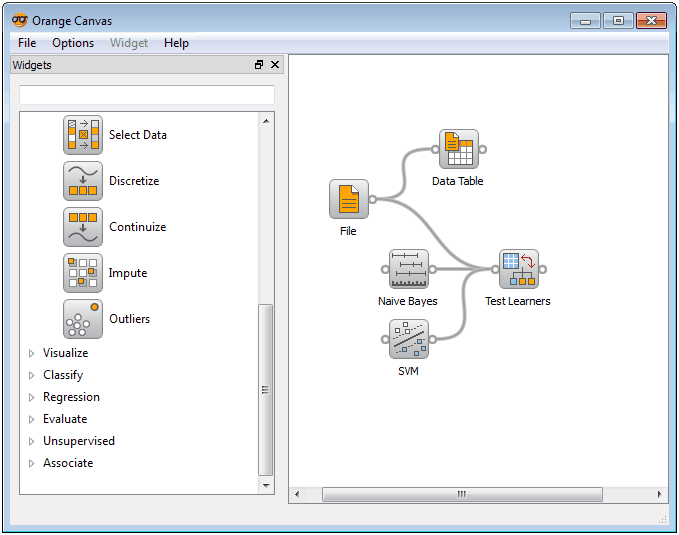Open the File menu

point(27,43)
